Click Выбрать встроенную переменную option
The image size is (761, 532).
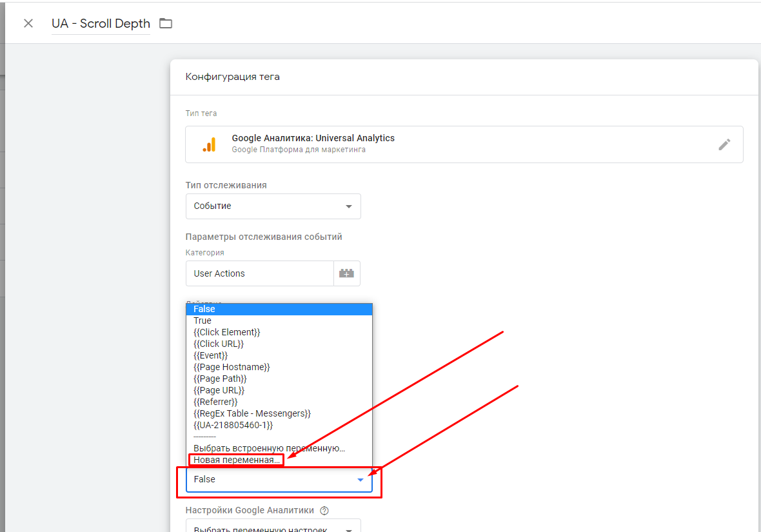[269, 448]
